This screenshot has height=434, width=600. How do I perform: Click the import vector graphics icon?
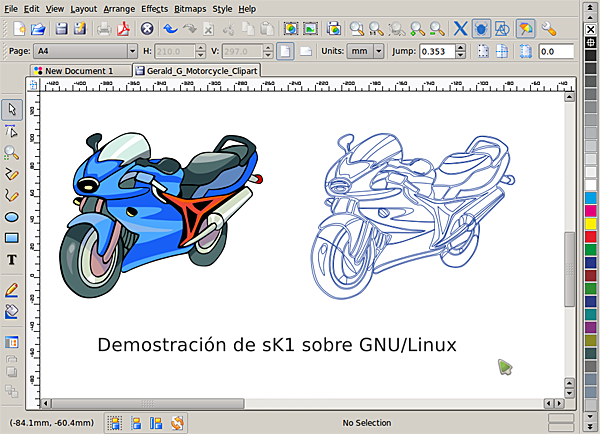click(291, 29)
